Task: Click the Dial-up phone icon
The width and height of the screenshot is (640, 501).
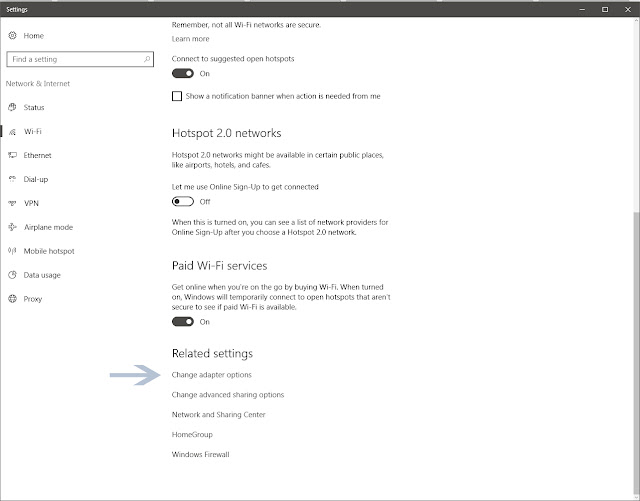Action: pos(13,179)
